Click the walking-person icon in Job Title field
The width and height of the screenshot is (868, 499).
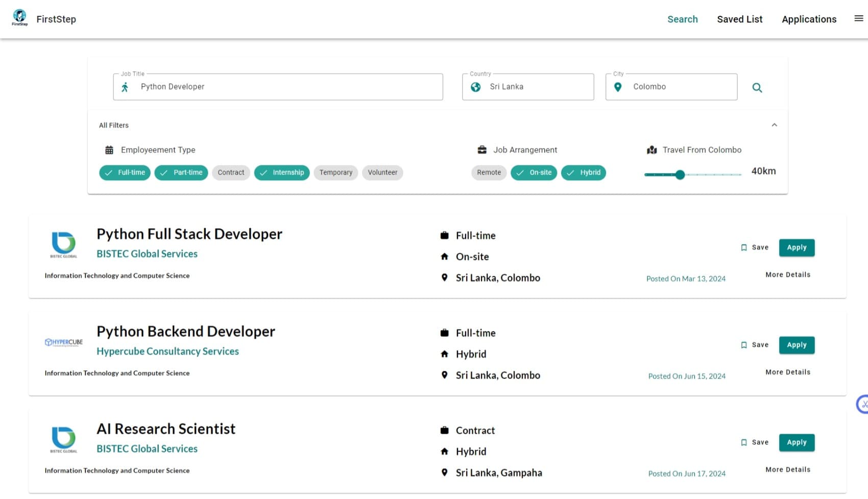coord(125,86)
